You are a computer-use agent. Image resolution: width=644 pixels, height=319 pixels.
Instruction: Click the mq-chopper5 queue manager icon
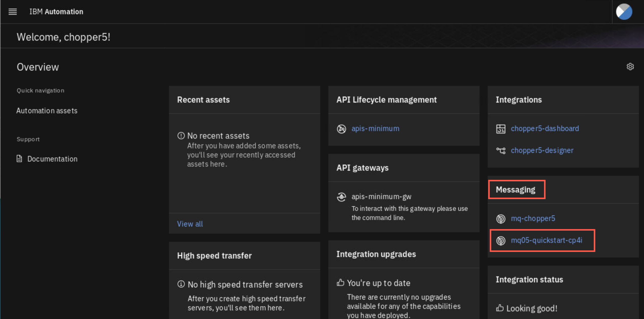pyautogui.click(x=501, y=219)
